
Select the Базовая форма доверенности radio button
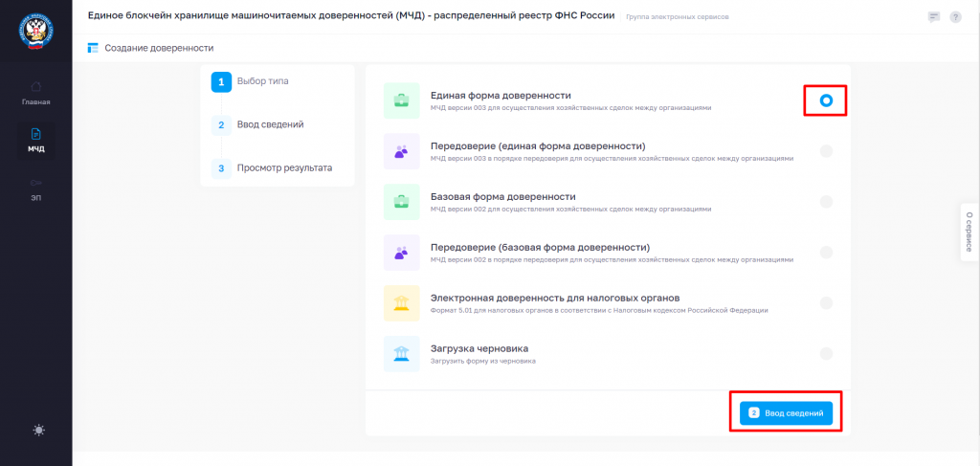(x=826, y=202)
